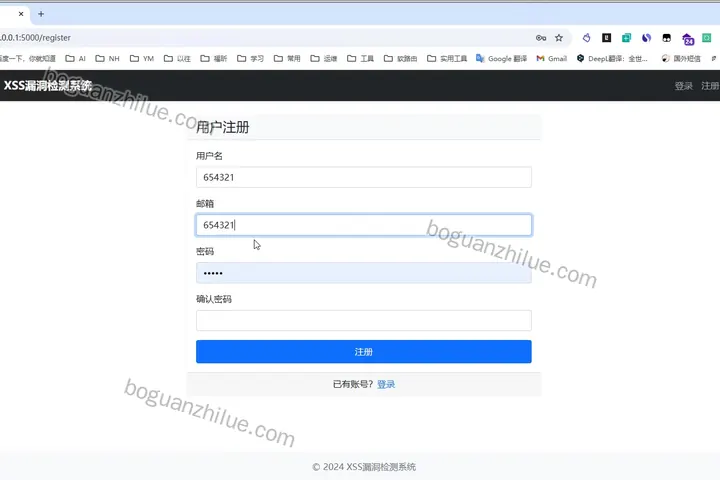
Task: Click the purple flame extension icon
Action: point(586,38)
